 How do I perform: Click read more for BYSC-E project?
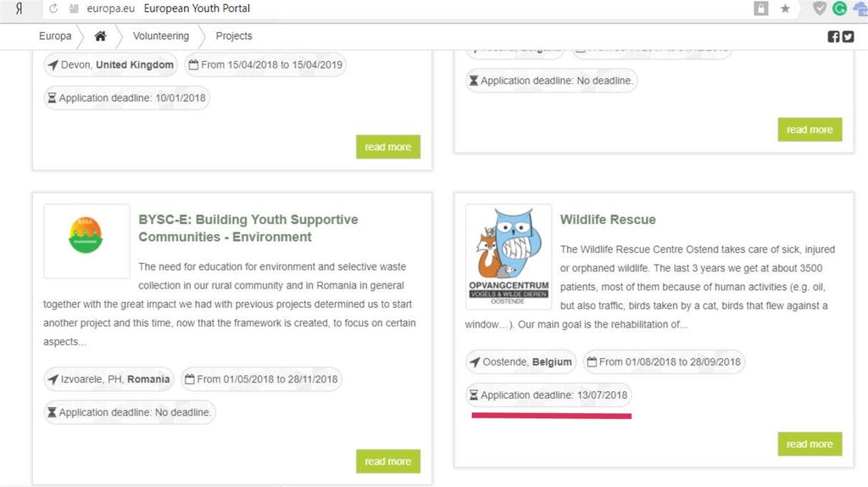pos(388,462)
